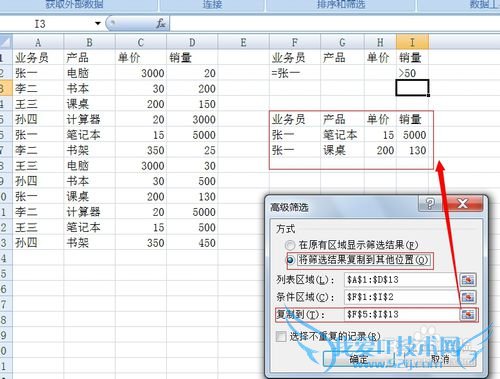
Task: Click result cell 200 in column H
Action: pos(380,150)
